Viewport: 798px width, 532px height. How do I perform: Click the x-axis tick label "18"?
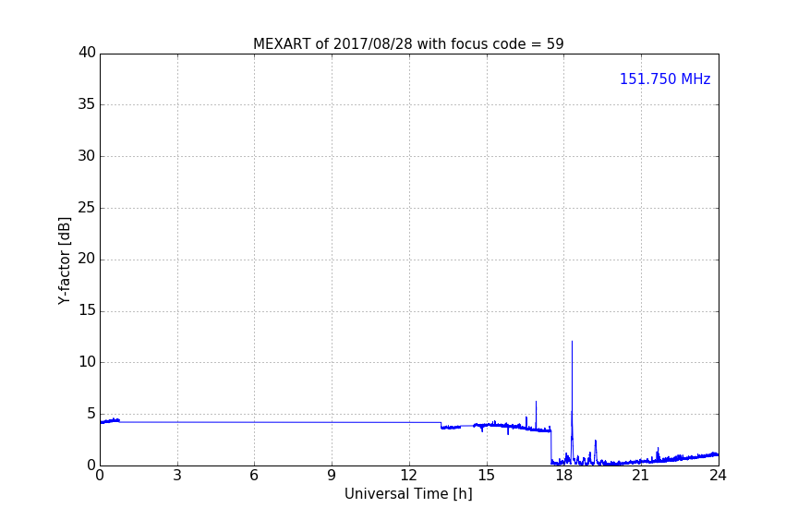pos(564,476)
